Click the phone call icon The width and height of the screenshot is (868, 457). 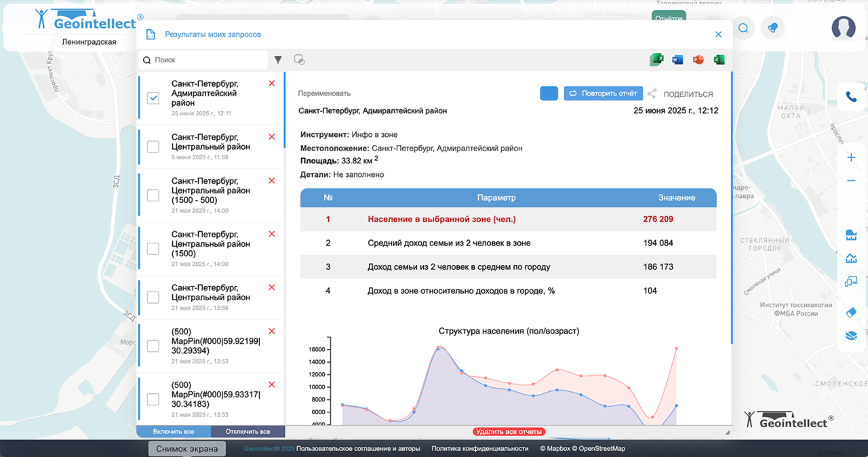[851, 98]
